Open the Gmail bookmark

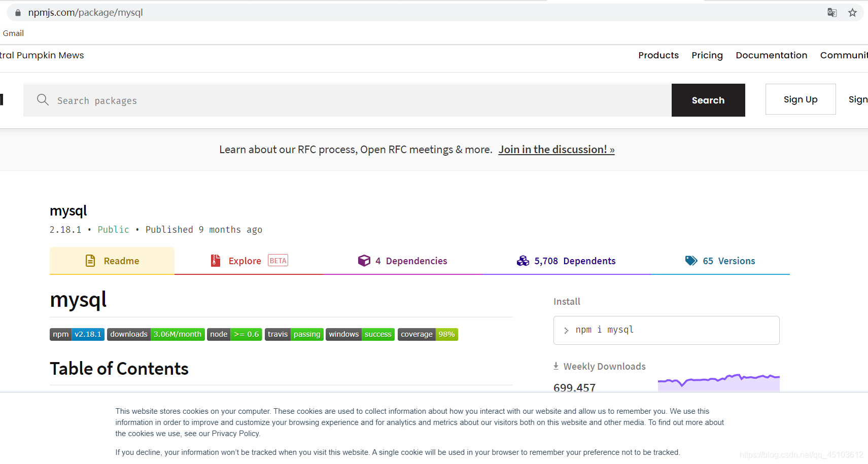[x=13, y=33]
